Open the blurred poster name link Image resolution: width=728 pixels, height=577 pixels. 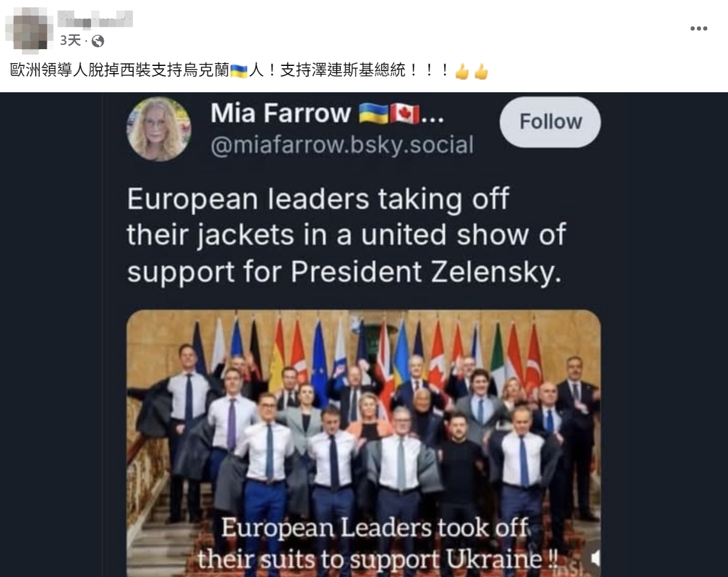[x=95, y=19]
